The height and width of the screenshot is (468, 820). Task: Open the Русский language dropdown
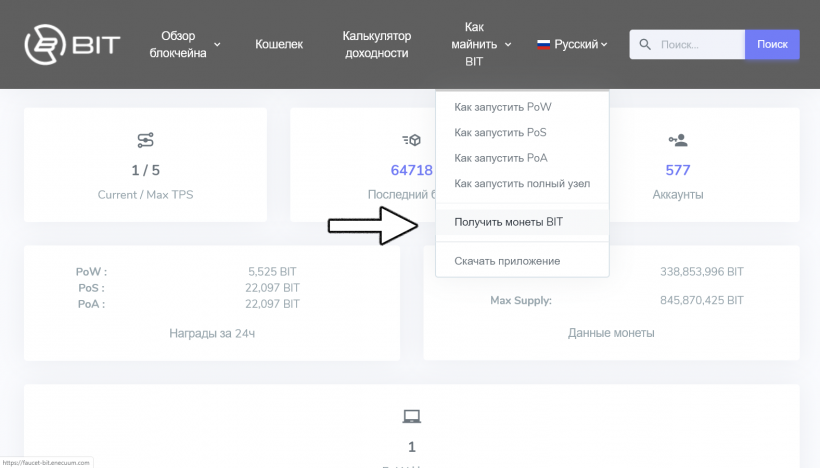point(572,44)
